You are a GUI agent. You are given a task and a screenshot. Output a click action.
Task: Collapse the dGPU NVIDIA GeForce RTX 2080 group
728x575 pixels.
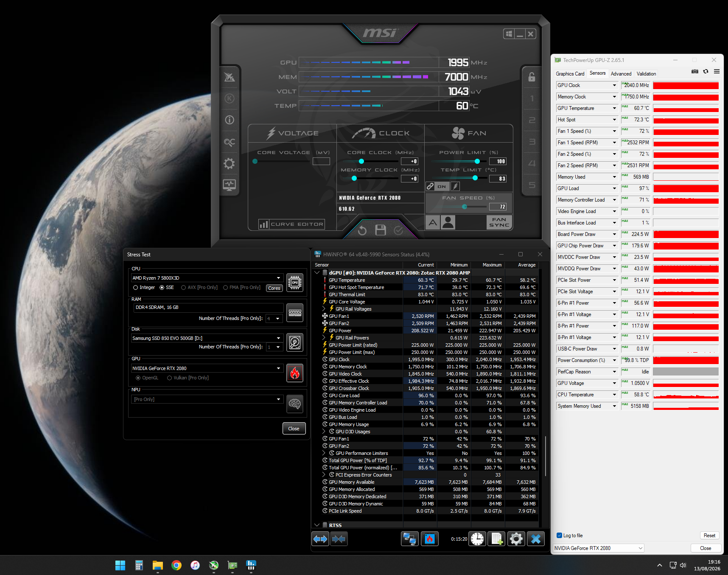point(317,273)
